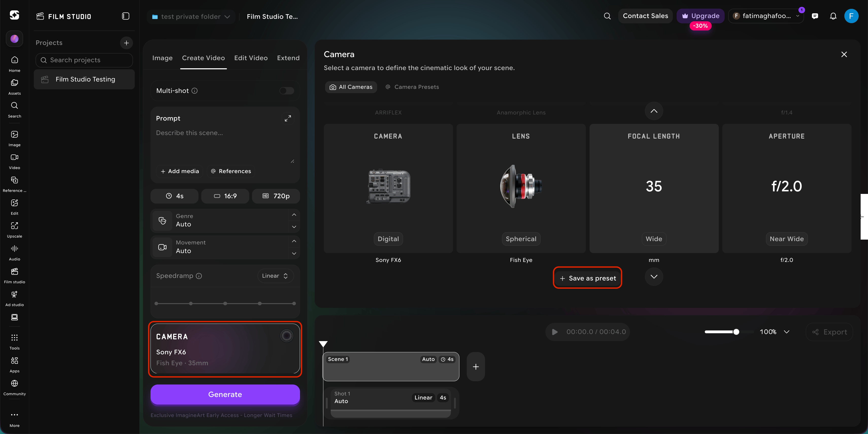Open the sidebar Search tool
Image resolution: width=868 pixels, height=434 pixels.
coord(14,110)
